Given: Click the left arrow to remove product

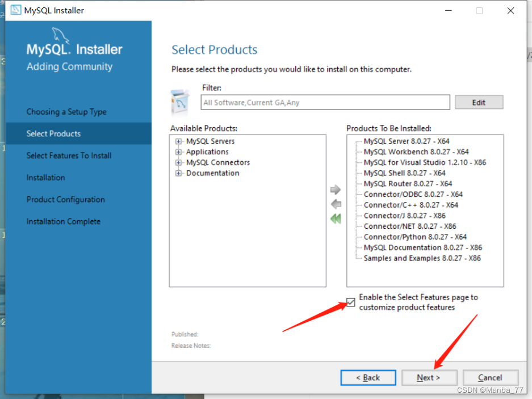Looking at the screenshot, I should point(336,204).
